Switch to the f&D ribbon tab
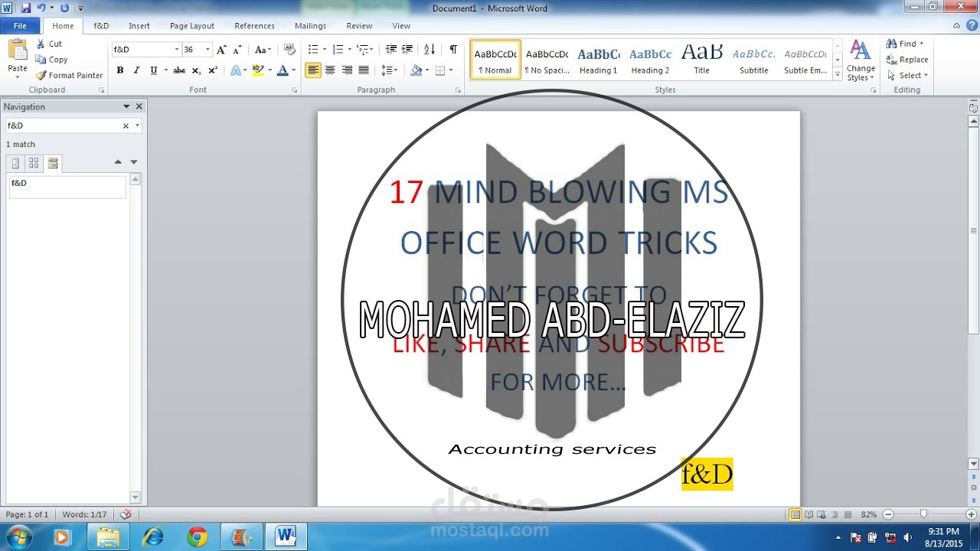Viewport: 980px width, 551px height. [x=101, y=26]
